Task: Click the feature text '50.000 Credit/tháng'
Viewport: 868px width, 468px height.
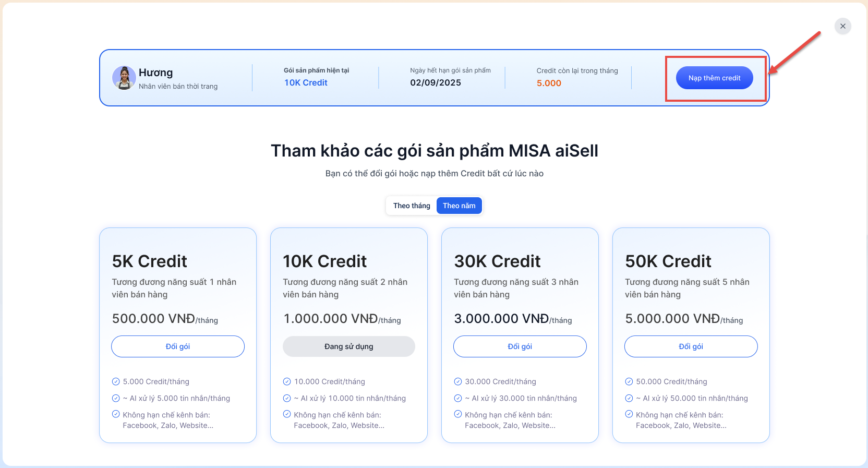Action: (672, 381)
